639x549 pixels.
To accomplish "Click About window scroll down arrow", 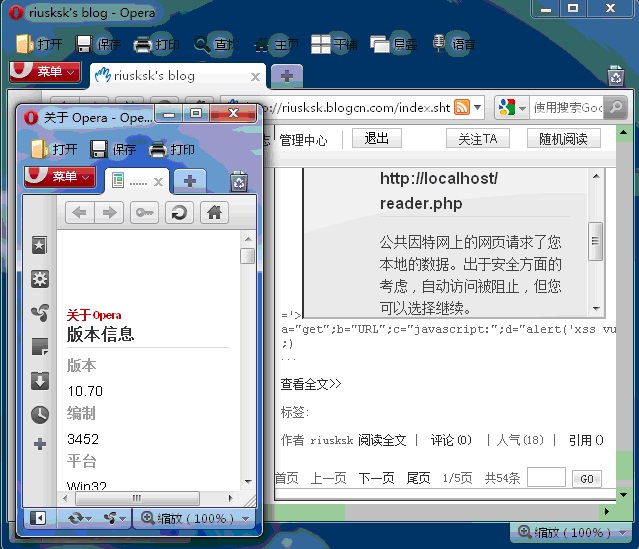I will [x=248, y=481].
